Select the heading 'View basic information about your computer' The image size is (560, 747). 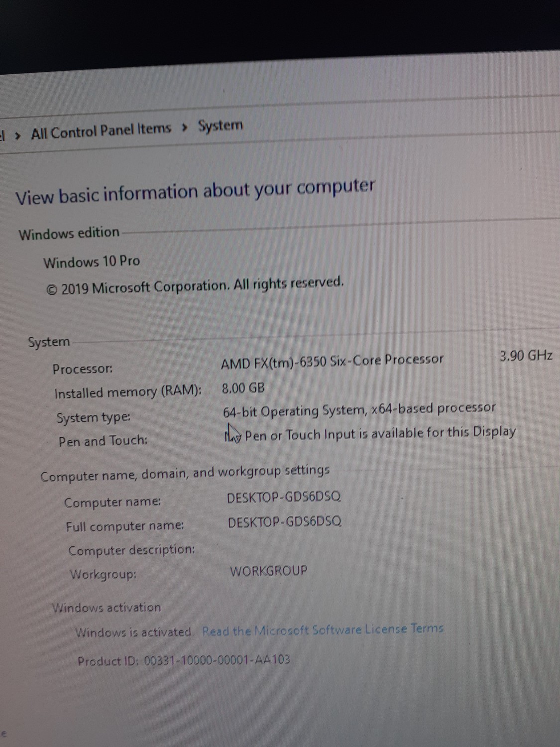pos(195,191)
